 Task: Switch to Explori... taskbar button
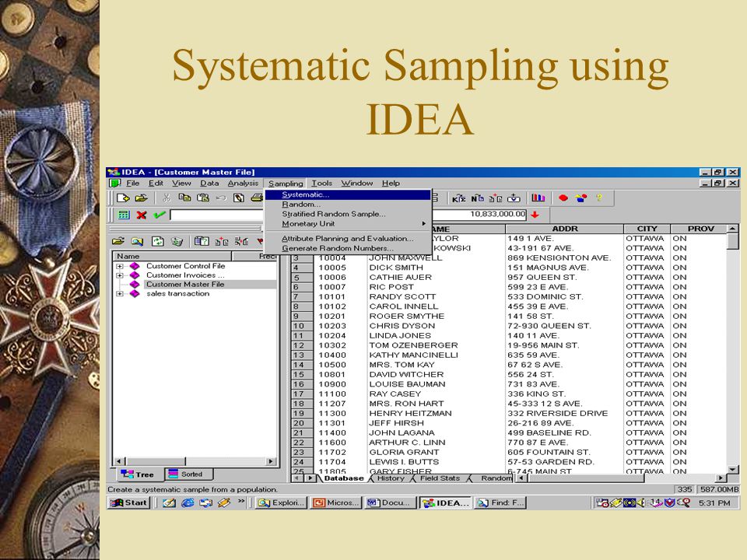coord(281,503)
